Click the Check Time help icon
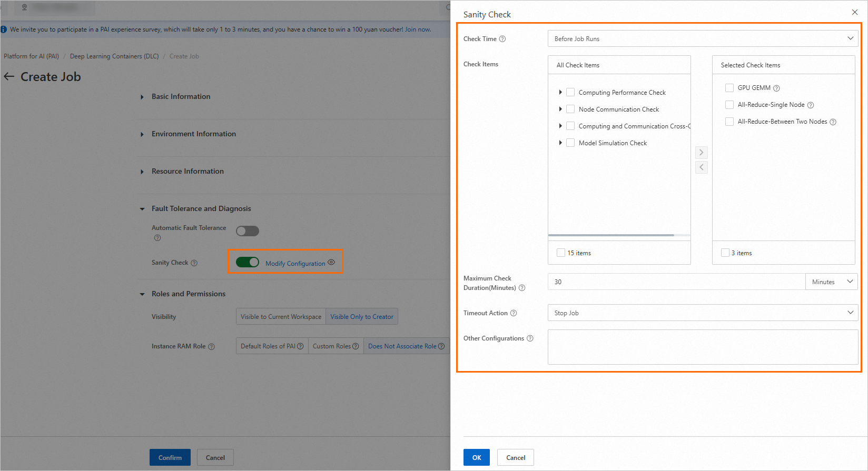 pyautogui.click(x=502, y=39)
